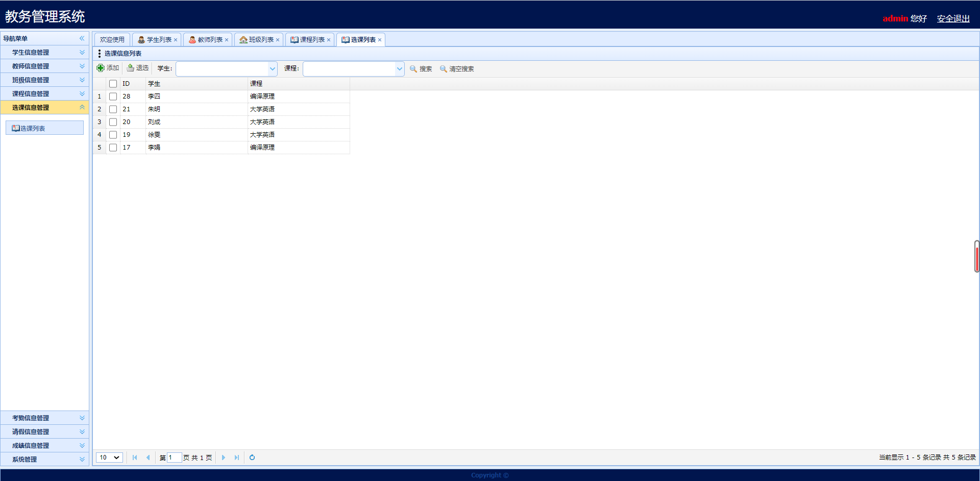Expand 课程信息管理 menu section
980x481 pixels.
(x=82, y=93)
